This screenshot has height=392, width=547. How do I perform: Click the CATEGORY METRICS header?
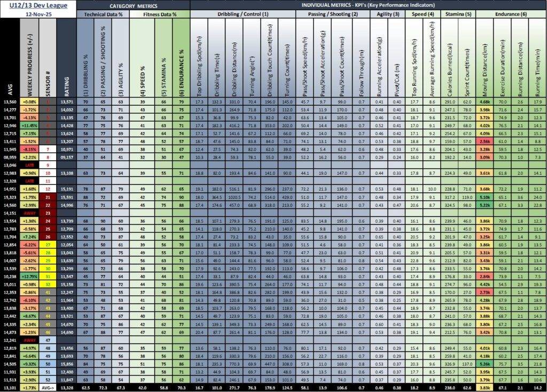point(132,5)
